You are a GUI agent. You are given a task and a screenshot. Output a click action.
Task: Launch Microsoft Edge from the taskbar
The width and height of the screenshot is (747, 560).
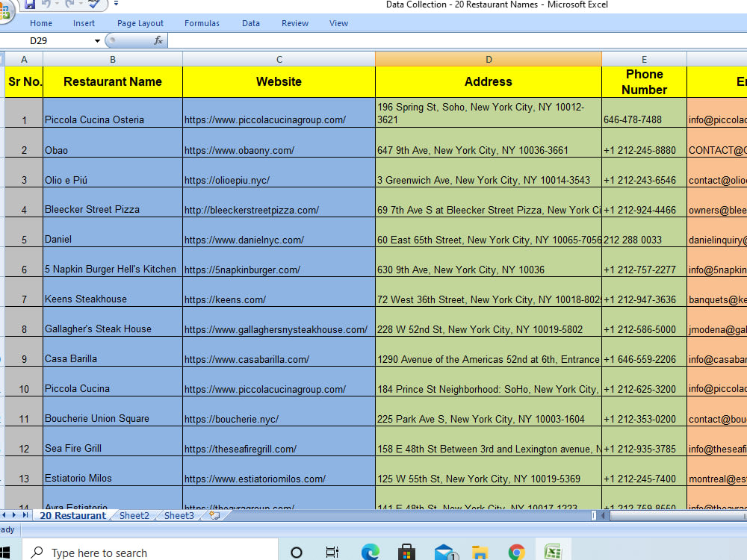tap(371, 553)
